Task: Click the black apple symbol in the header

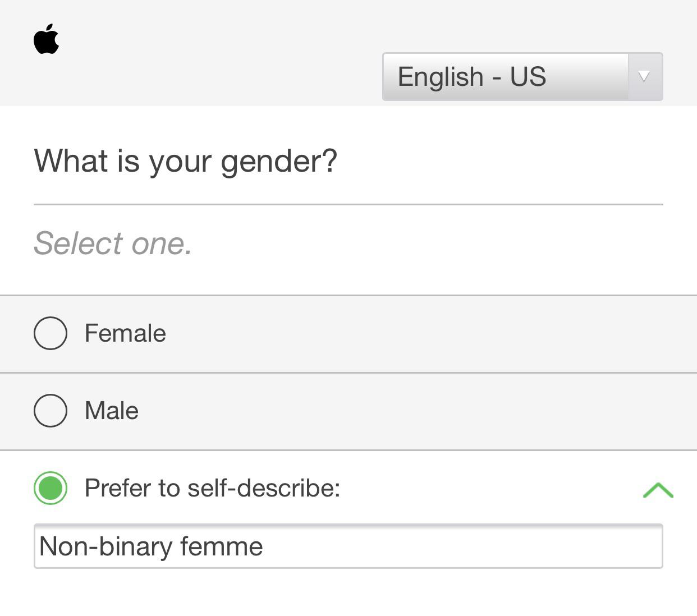Action: tap(46, 39)
